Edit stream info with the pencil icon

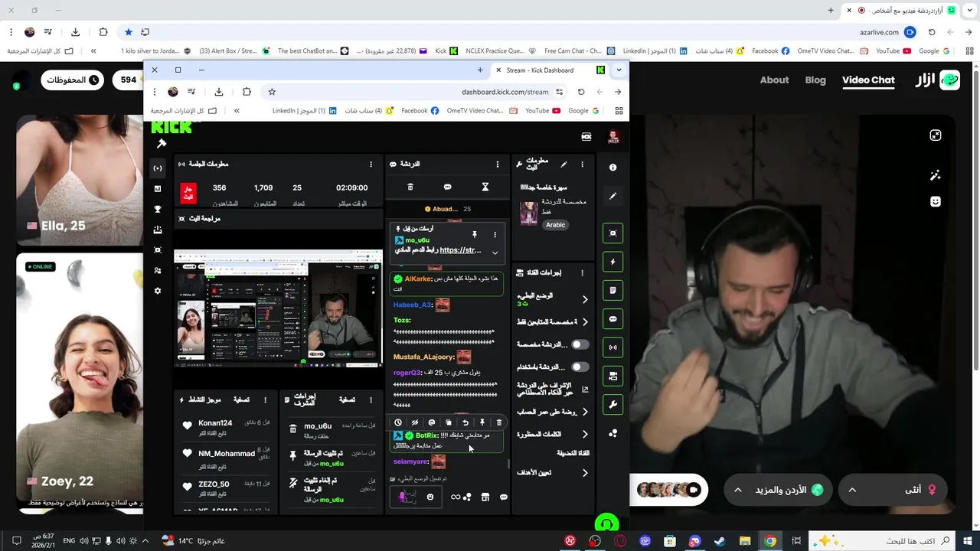[x=563, y=164]
